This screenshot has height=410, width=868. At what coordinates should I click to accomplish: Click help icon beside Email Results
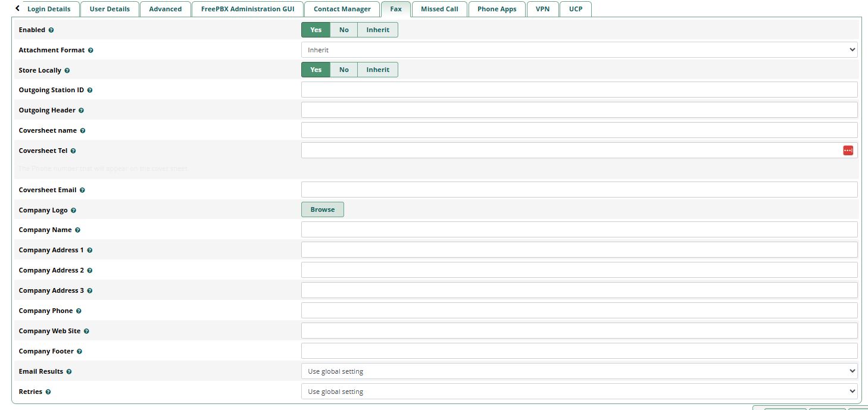point(69,372)
